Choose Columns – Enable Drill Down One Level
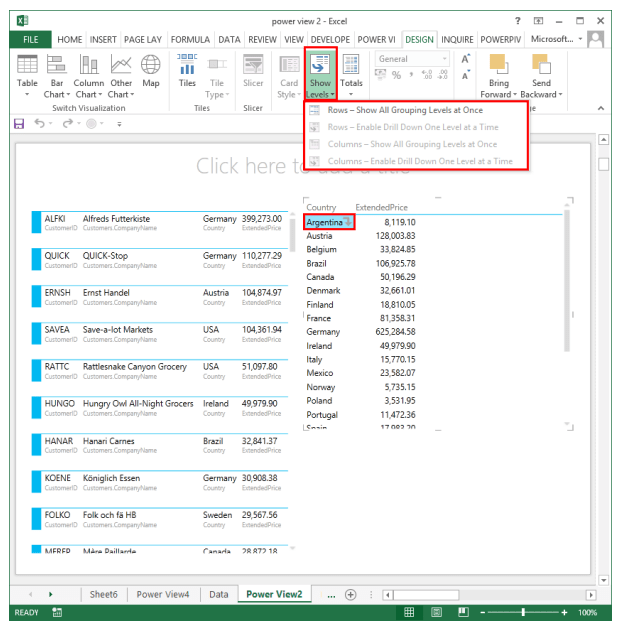The image size is (624, 631). tap(416, 161)
